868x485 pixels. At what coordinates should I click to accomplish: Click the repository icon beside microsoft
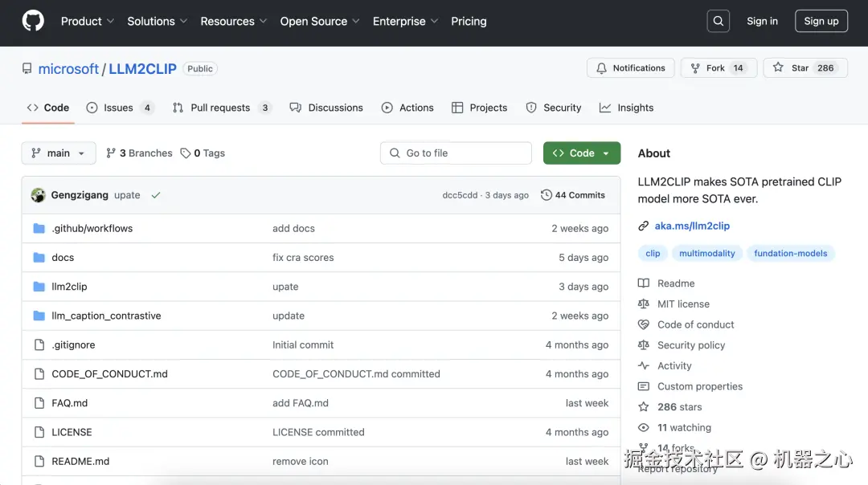tap(27, 68)
